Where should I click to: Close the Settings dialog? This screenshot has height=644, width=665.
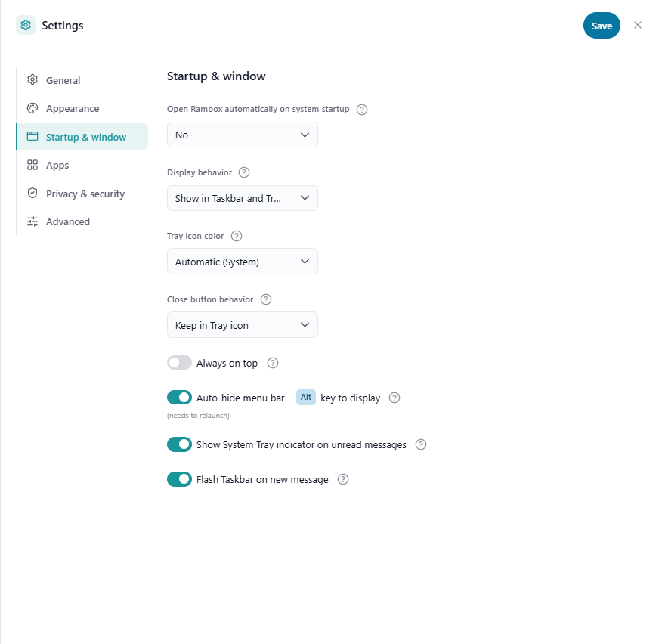638,25
